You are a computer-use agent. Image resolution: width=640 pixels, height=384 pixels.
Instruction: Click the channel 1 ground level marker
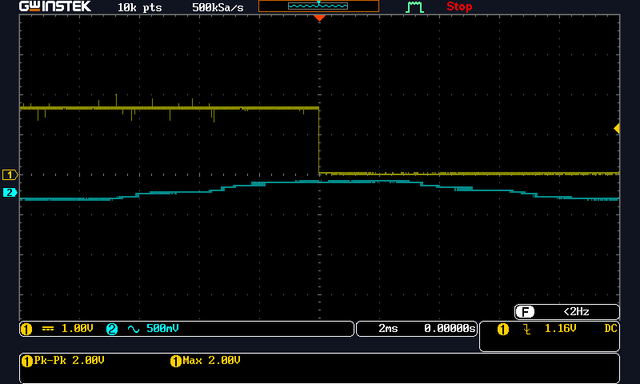point(10,175)
